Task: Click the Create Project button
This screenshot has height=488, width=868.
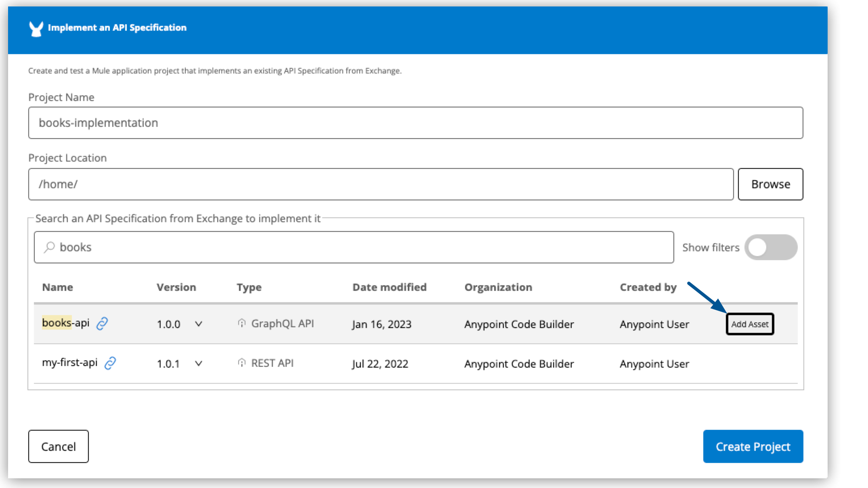Action: click(x=753, y=446)
